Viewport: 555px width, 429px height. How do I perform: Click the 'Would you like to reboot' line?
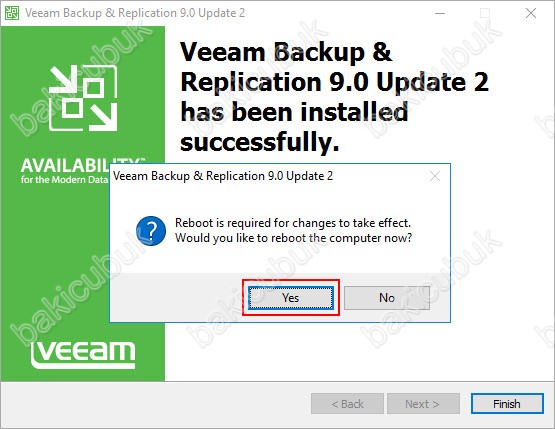pos(293,238)
